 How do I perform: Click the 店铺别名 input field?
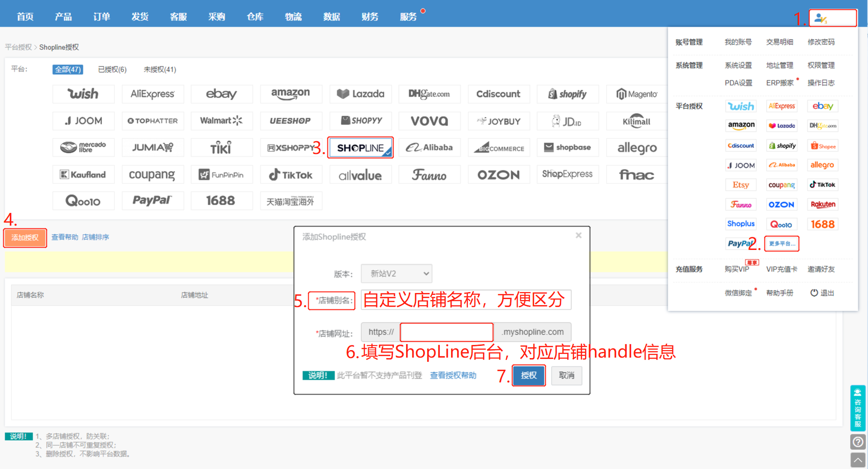[x=466, y=300]
